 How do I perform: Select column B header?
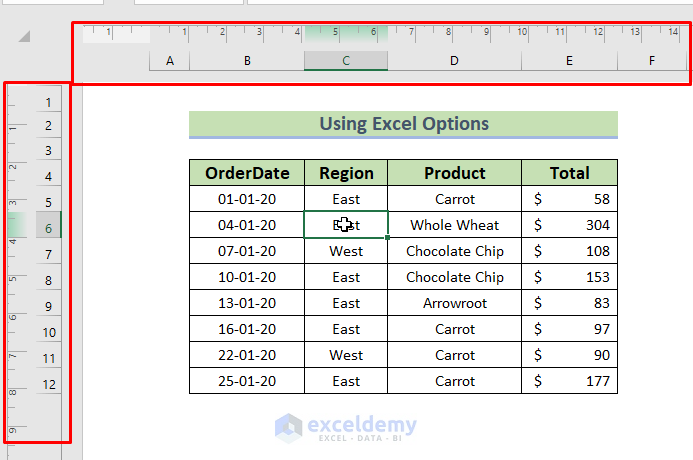coord(247,61)
